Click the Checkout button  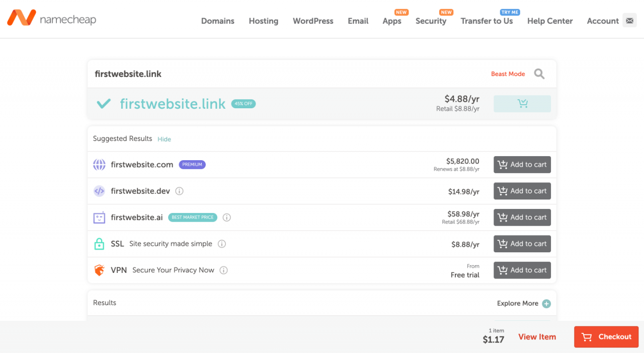coord(606,337)
